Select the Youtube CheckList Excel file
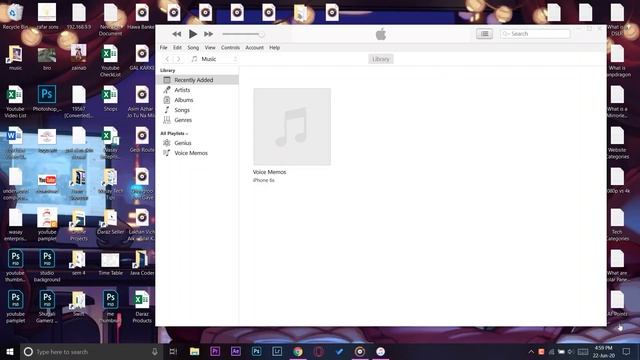This screenshot has height=360, width=640. (x=110, y=61)
